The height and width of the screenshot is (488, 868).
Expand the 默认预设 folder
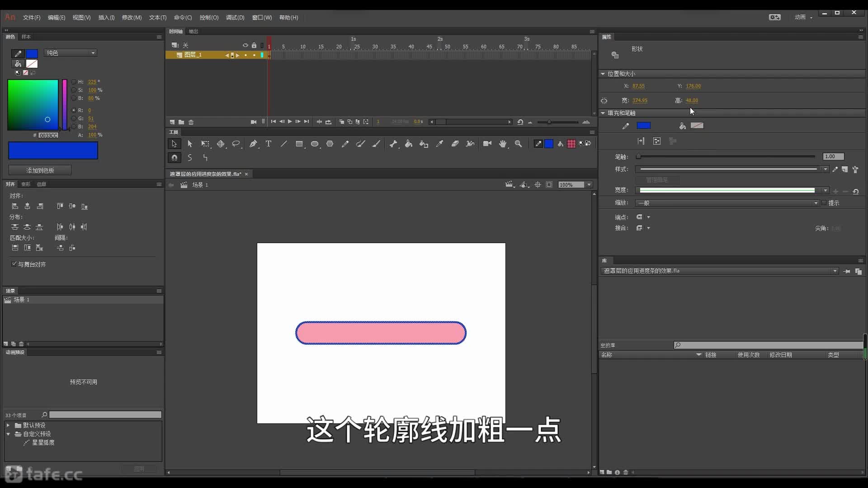point(8,425)
